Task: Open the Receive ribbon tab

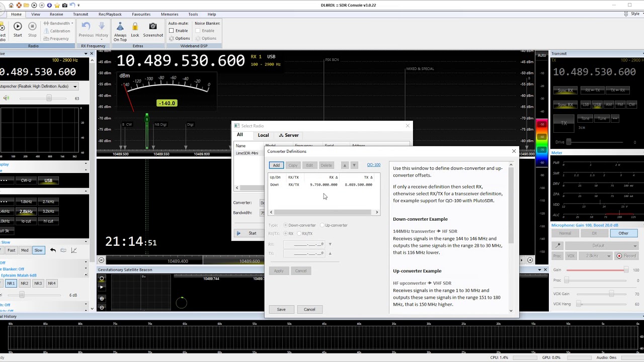Action: click(x=56, y=14)
